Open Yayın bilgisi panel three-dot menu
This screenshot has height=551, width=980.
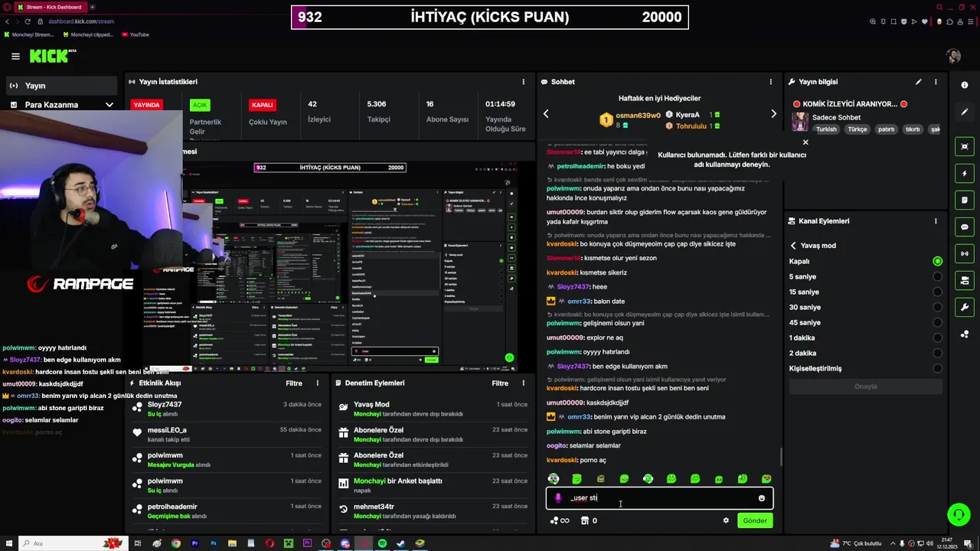click(x=936, y=82)
